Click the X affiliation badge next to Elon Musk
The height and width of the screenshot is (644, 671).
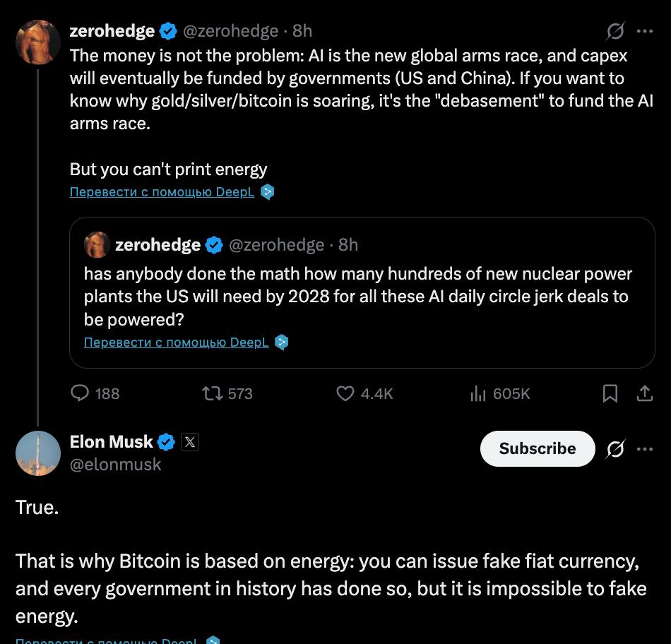[189, 442]
